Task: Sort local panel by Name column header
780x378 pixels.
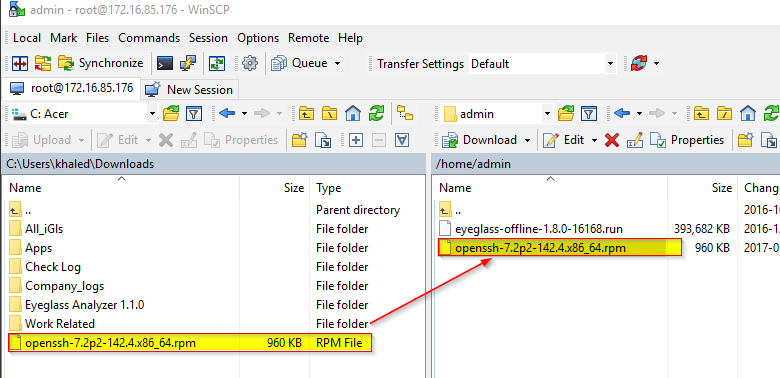Action: [x=121, y=188]
